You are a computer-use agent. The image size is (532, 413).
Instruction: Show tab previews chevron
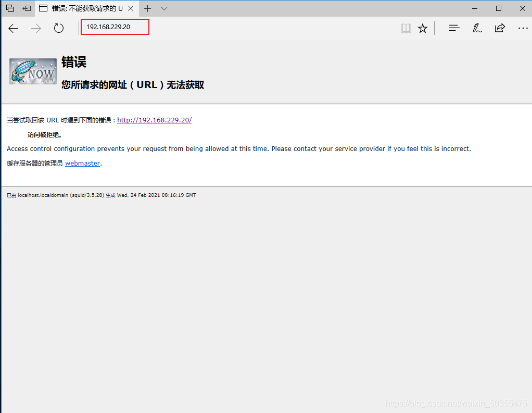click(x=164, y=8)
